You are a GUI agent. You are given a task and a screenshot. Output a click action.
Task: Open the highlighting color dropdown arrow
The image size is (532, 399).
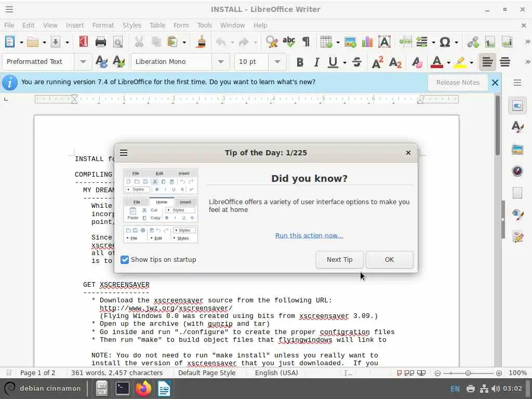click(x=471, y=62)
